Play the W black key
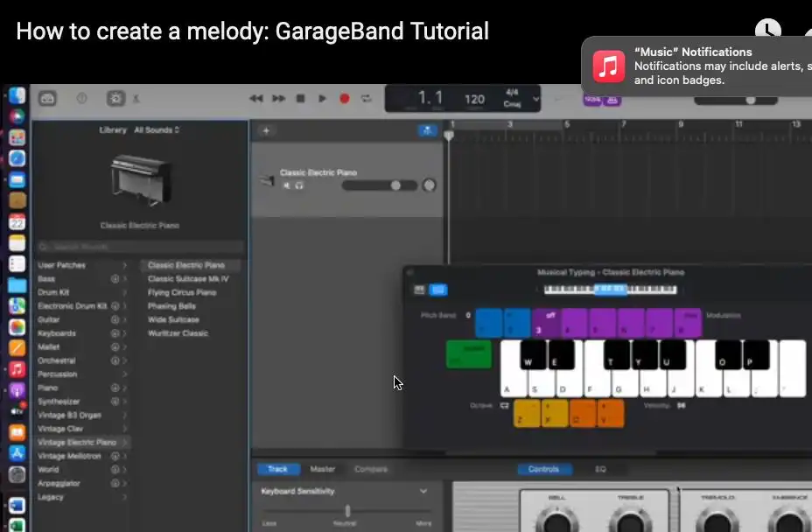The image size is (812, 532). click(x=533, y=354)
